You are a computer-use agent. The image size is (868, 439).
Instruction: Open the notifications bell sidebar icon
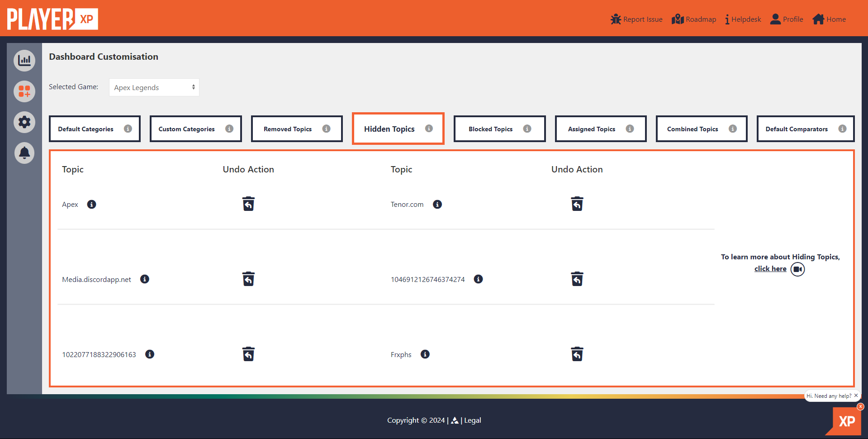point(24,153)
